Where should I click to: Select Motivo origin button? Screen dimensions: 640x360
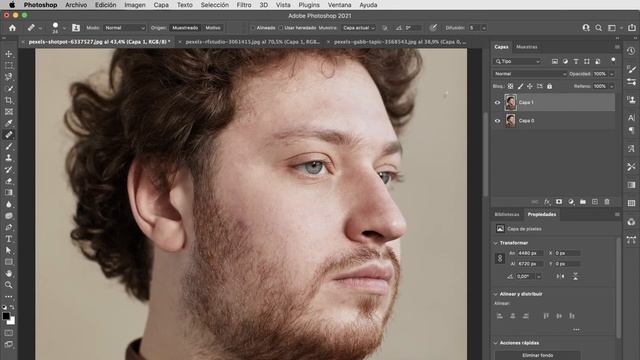pos(213,28)
